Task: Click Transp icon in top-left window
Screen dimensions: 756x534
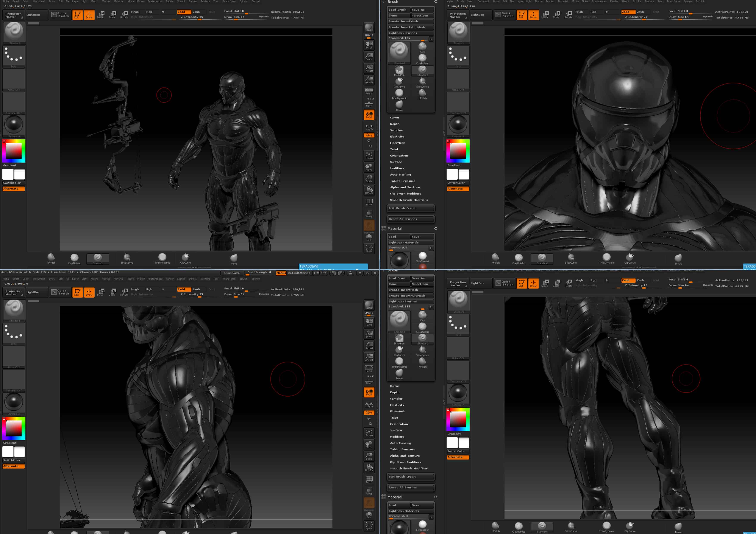Action: pos(369,214)
